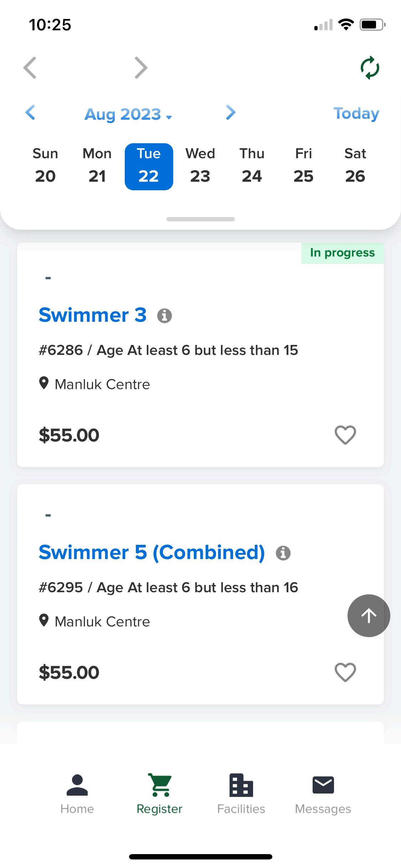Go to the Facilities tab
This screenshot has width=401, height=868.
coord(241,794)
